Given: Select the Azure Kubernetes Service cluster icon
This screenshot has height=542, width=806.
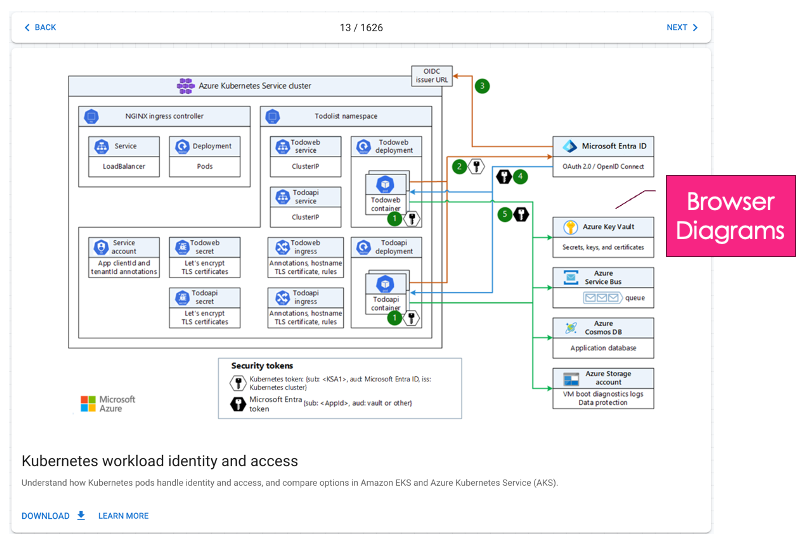Looking at the screenshot, I should (x=186, y=86).
